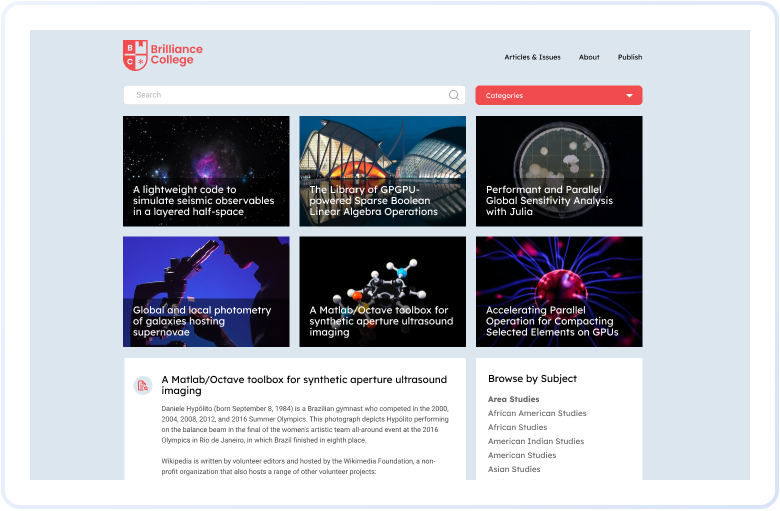Open the Categories dropdown
780x511 pixels.
(x=559, y=96)
